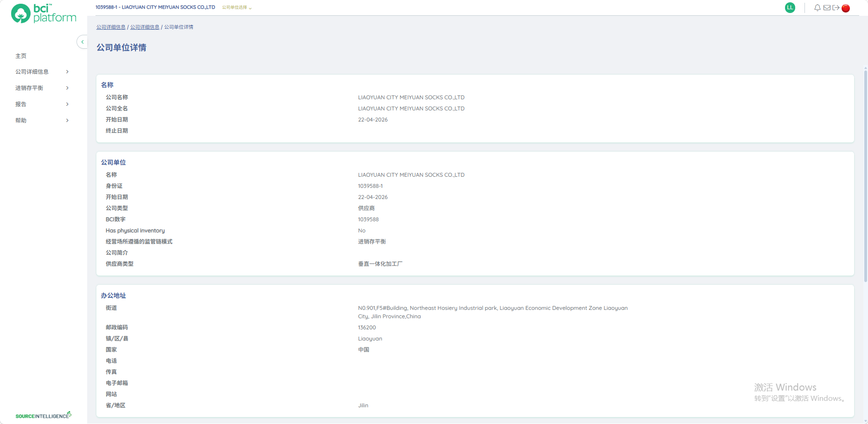
Task: Click the logout arrow icon
Action: tap(836, 8)
